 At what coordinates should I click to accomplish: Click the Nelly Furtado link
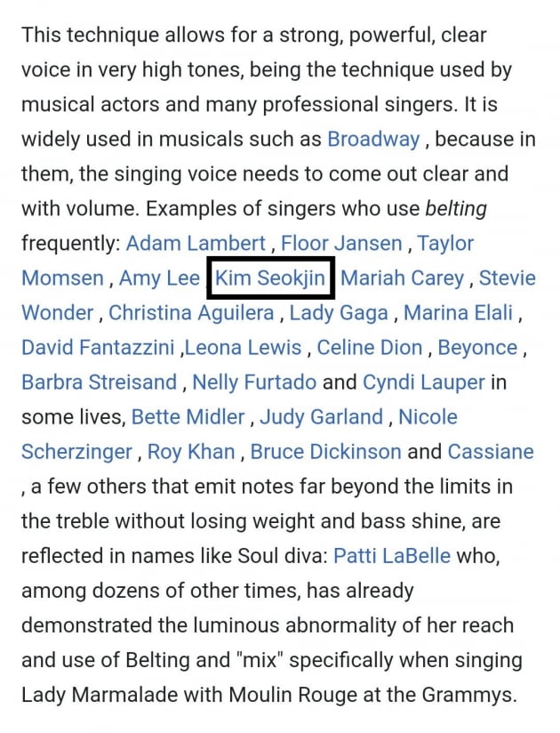[x=254, y=382]
